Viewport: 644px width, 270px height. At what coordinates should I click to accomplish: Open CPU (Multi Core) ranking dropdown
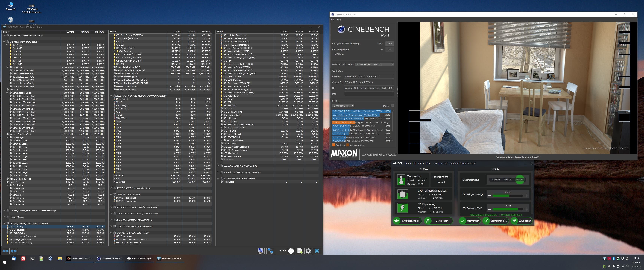[343, 106]
